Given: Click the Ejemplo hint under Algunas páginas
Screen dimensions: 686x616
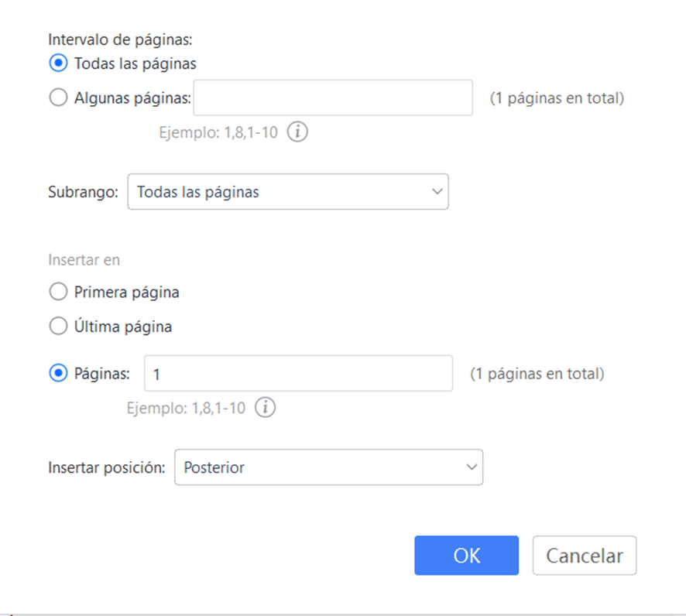Looking at the screenshot, I should tap(218, 132).
